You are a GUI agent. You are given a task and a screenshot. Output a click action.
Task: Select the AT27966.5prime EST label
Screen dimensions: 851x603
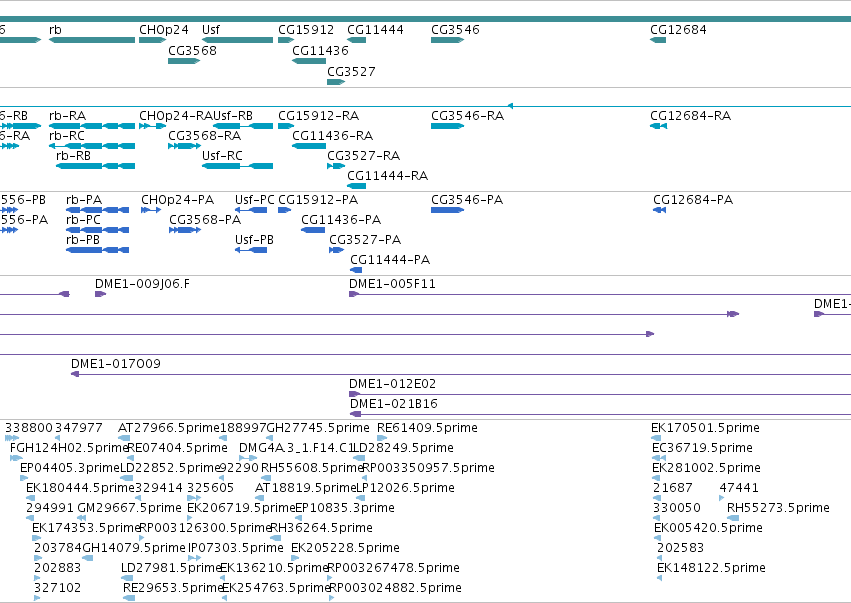pos(169,428)
